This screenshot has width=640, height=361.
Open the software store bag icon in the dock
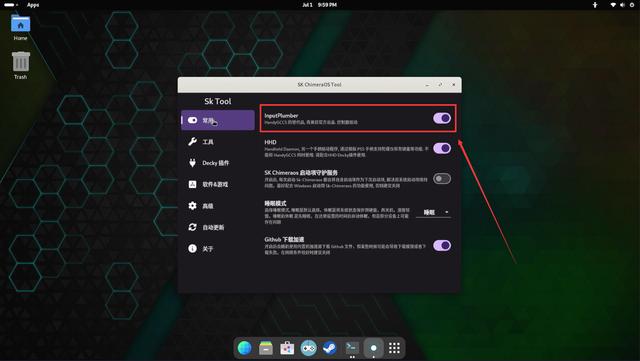coord(287,348)
